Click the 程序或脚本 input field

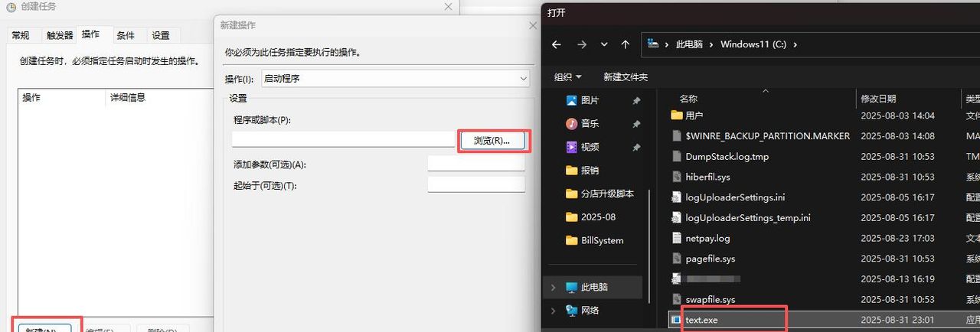(343, 139)
